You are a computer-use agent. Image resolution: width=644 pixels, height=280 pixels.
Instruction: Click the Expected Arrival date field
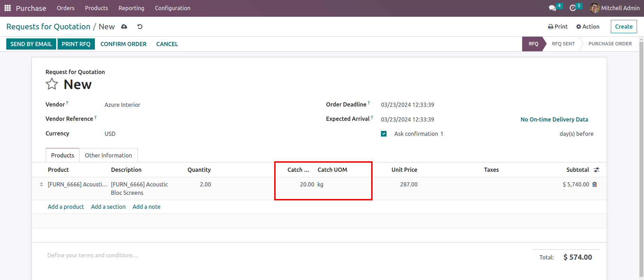[x=407, y=119]
